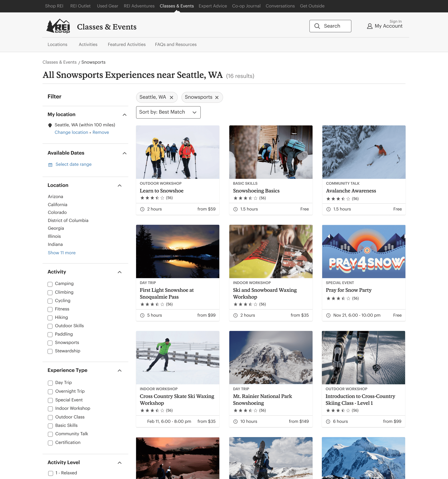This screenshot has height=479, width=448.
Task: Click the Change location link
Action: click(71, 132)
